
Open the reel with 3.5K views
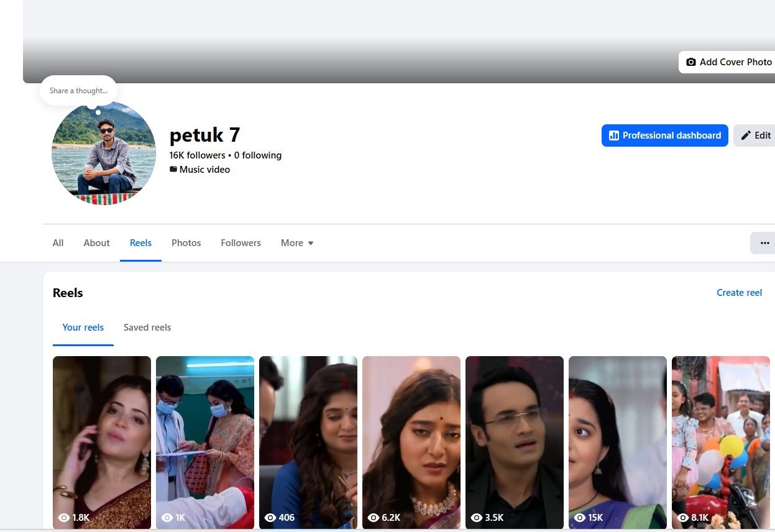tap(515, 443)
